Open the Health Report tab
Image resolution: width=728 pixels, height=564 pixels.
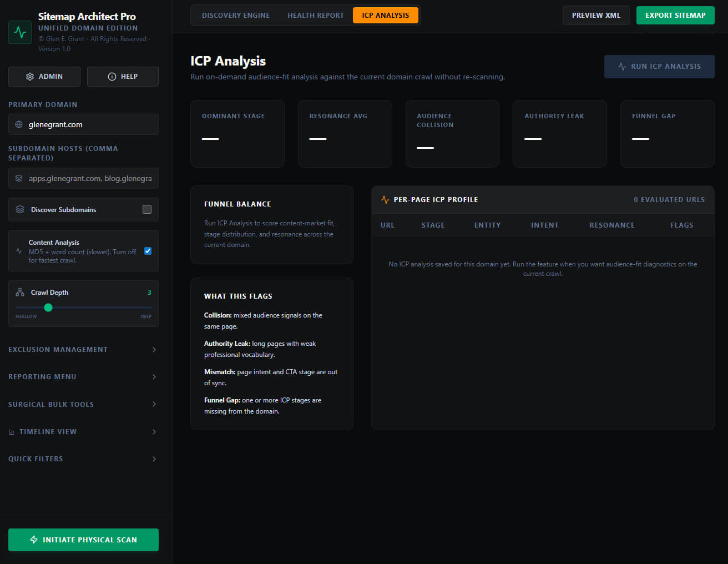[x=316, y=16]
